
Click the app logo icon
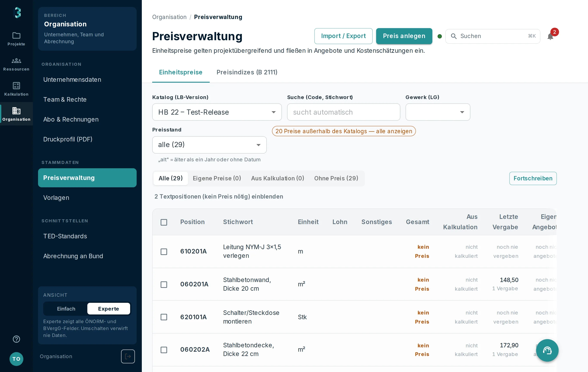(x=17, y=13)
